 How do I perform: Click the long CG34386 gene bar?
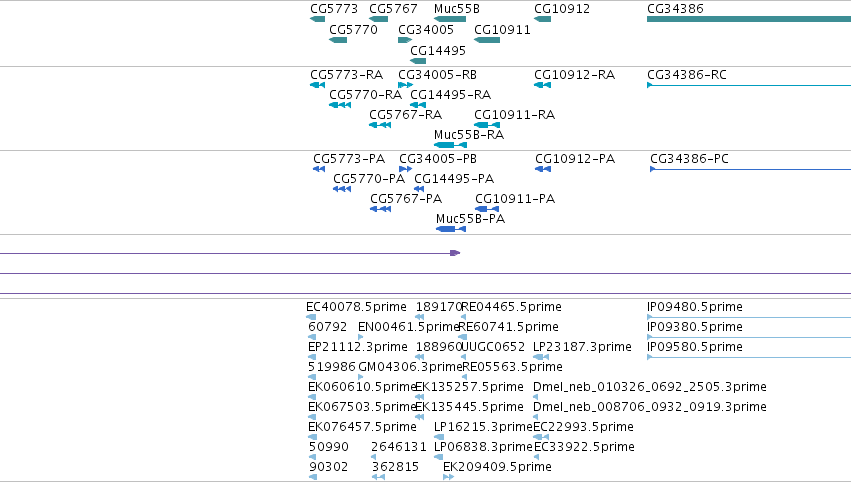click(x=749, y=19)
